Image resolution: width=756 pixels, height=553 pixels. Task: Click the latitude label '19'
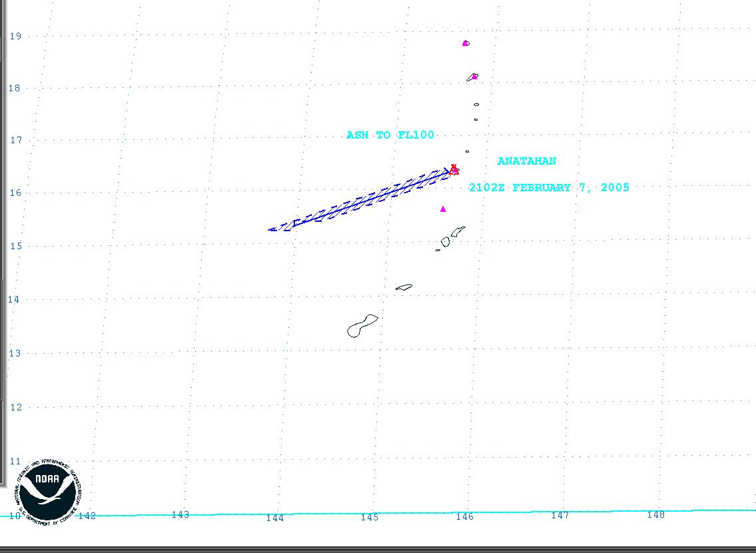coord(15,36)
